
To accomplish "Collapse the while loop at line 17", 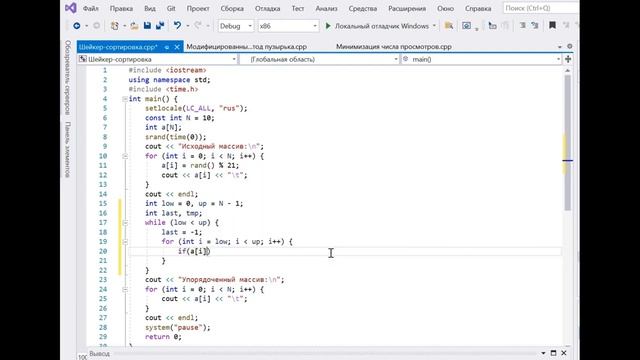I will coord(125,222).
